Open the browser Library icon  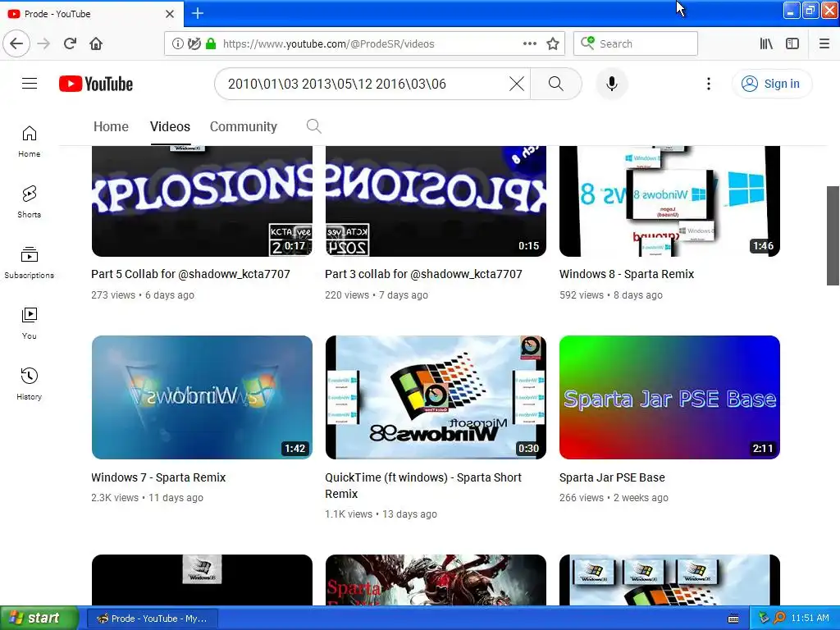click(766, 43)
